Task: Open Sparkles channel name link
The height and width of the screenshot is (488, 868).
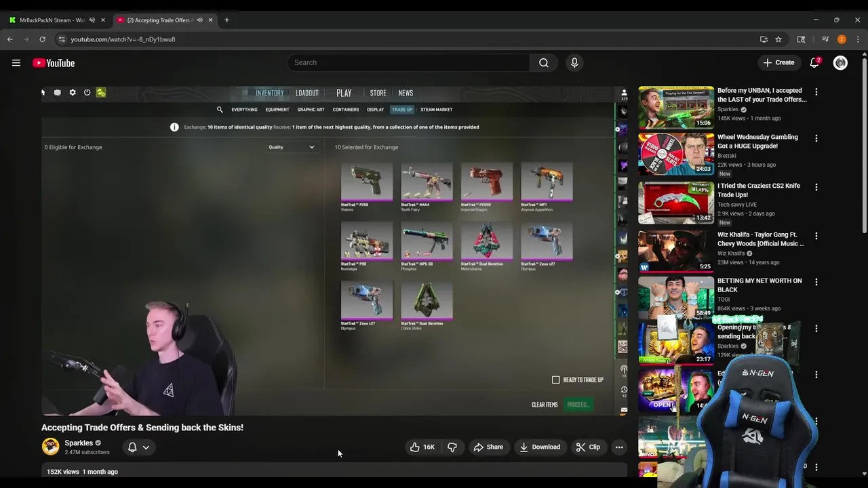Action: 79,443
